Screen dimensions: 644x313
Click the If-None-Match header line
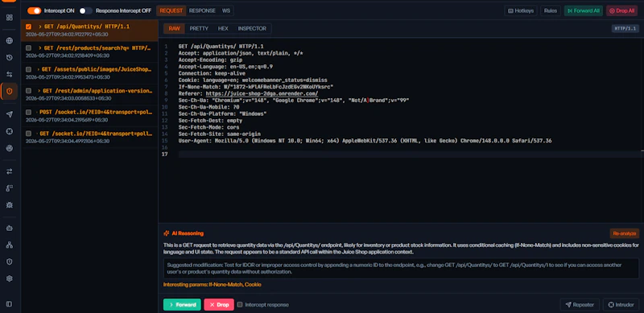point(255,87)
